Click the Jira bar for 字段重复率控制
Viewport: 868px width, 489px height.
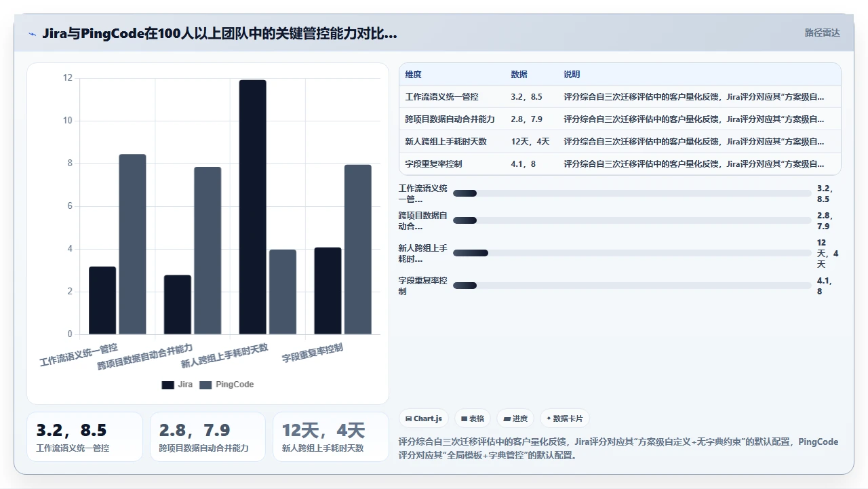point(328,291)
